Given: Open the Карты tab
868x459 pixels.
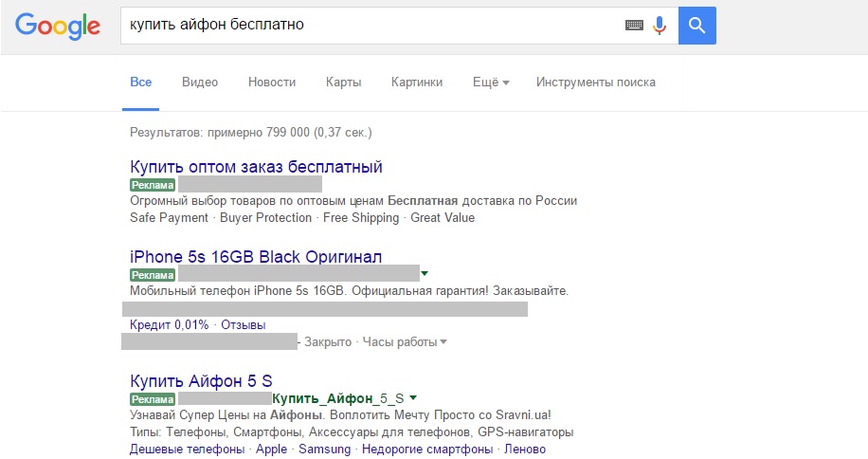Looking at the screenshot, I should pyautogui.click(x=343, y=82).
